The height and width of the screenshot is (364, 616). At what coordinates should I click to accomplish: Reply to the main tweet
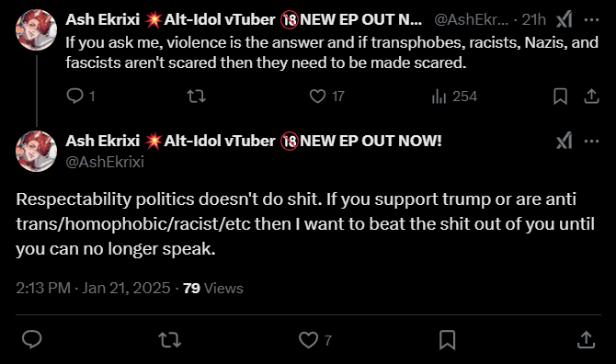tap(32, 340)
